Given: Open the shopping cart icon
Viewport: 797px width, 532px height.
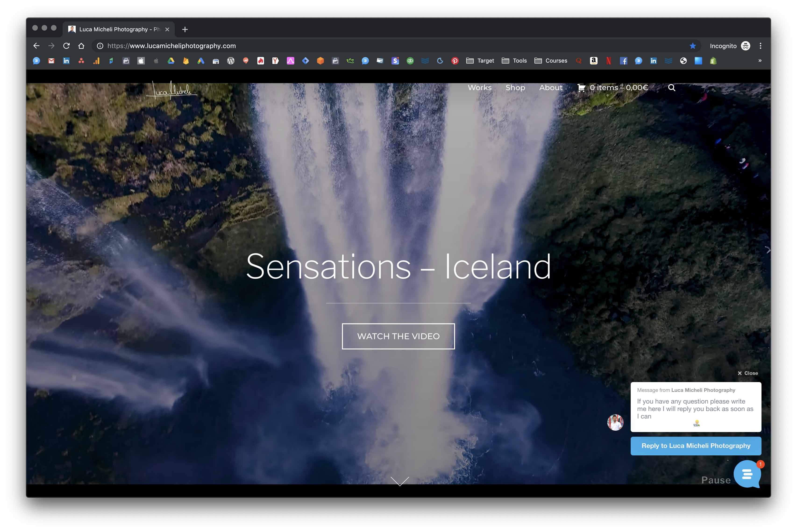Looking at the screenshot, I should (581, 88).
